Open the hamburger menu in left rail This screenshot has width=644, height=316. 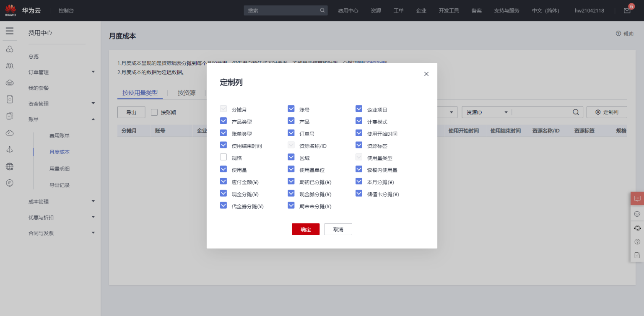(x=10, y=31)
